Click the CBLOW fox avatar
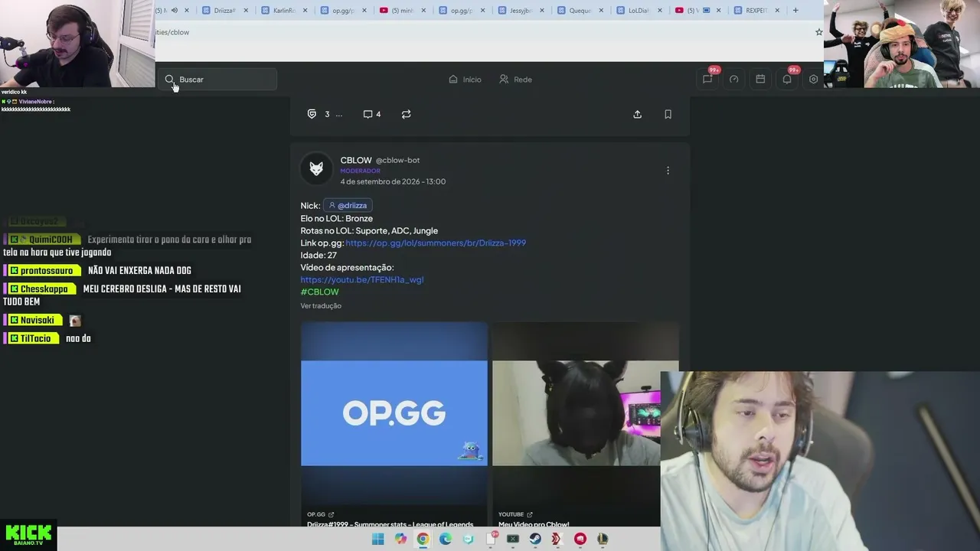980x551 pixels. (316, 169)
